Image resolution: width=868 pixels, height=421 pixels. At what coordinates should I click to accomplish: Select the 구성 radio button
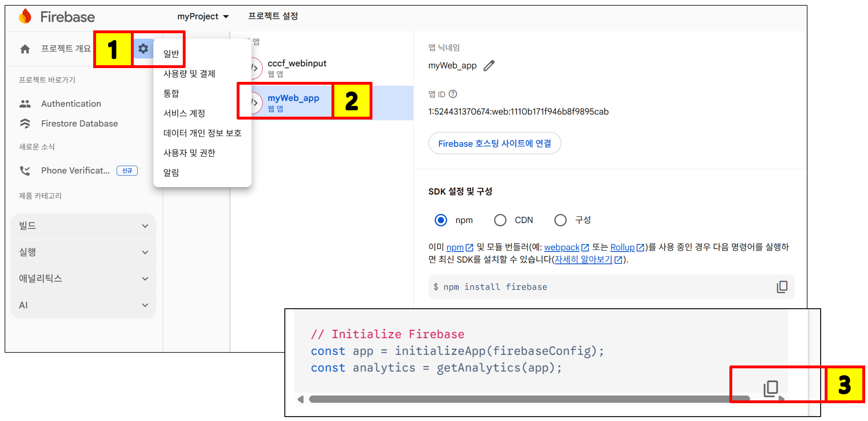coord(560,220)
